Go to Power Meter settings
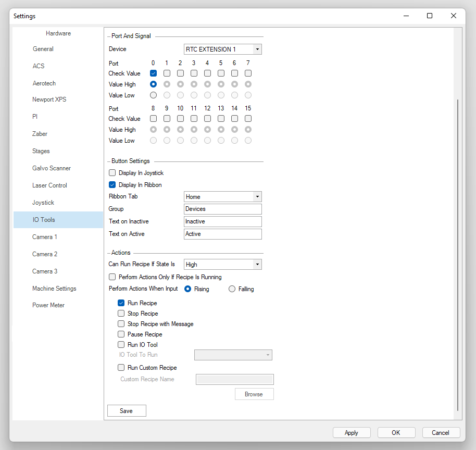This screenshot has width=476, height=450. click(49, 305)
